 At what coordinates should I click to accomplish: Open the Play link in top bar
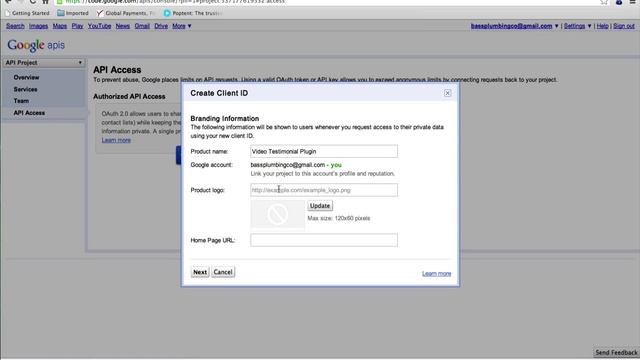click(77, 26)
